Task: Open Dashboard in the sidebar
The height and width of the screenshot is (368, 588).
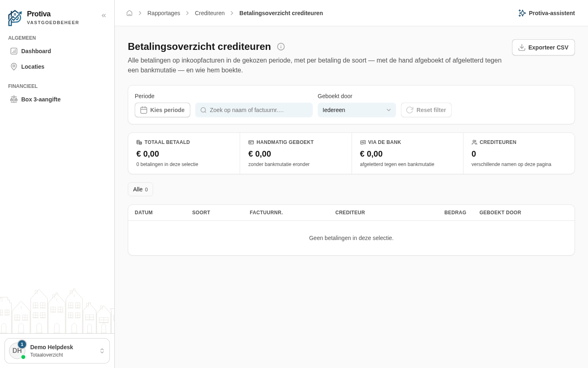Action: (x=57, y=51)
